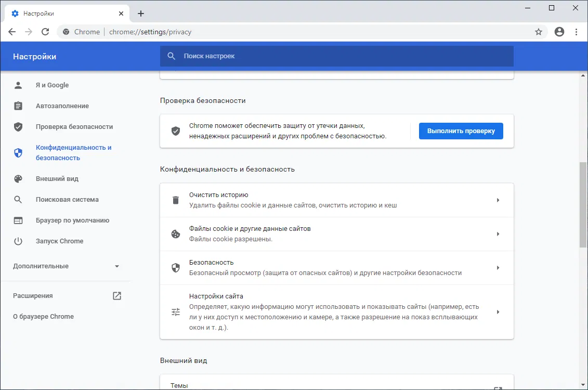Click the cookie icon in Файлы cookie row
Image resolution: width=588 pixels, height=390 pixels.
pos(176,234)
